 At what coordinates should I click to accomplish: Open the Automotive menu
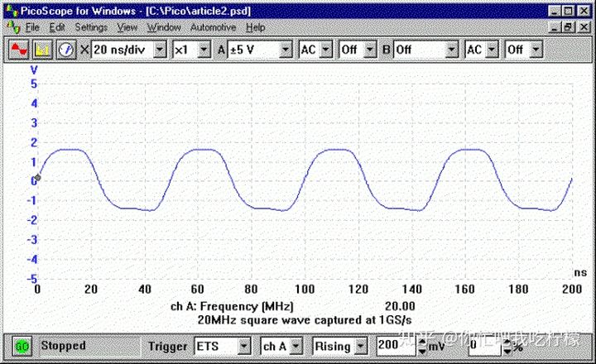[x=214, y=27]
